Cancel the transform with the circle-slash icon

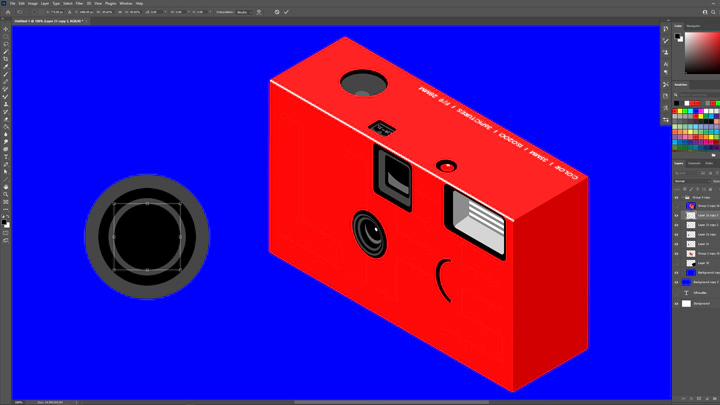pyautogui.click(x=277, y=12)
